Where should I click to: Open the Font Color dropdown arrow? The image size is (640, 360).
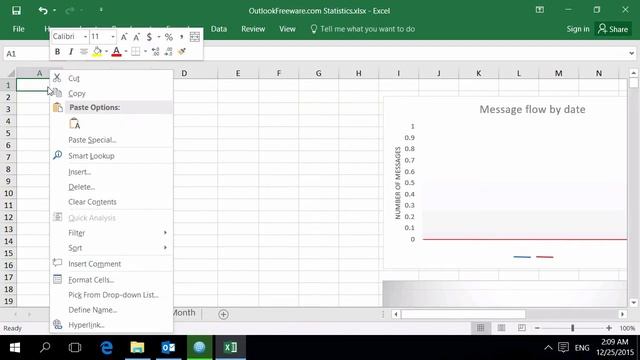[126, 52]
